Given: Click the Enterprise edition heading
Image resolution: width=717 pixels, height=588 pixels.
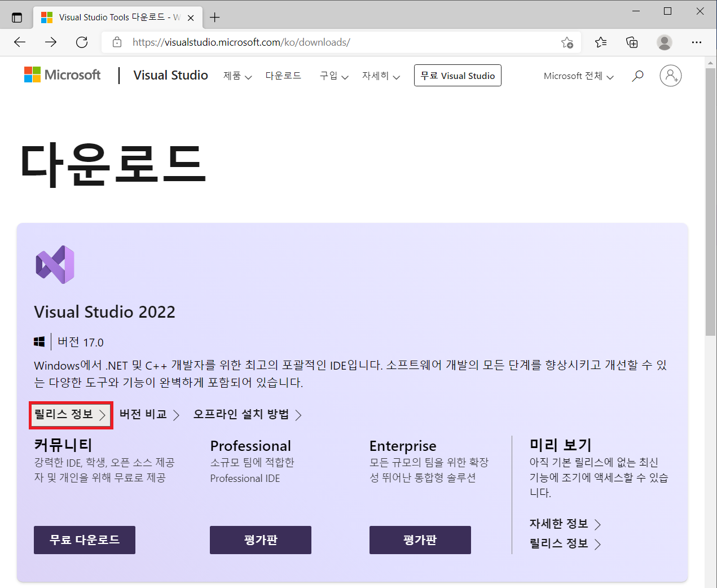Looking at the screenshot, I should (x=403, y=446).
